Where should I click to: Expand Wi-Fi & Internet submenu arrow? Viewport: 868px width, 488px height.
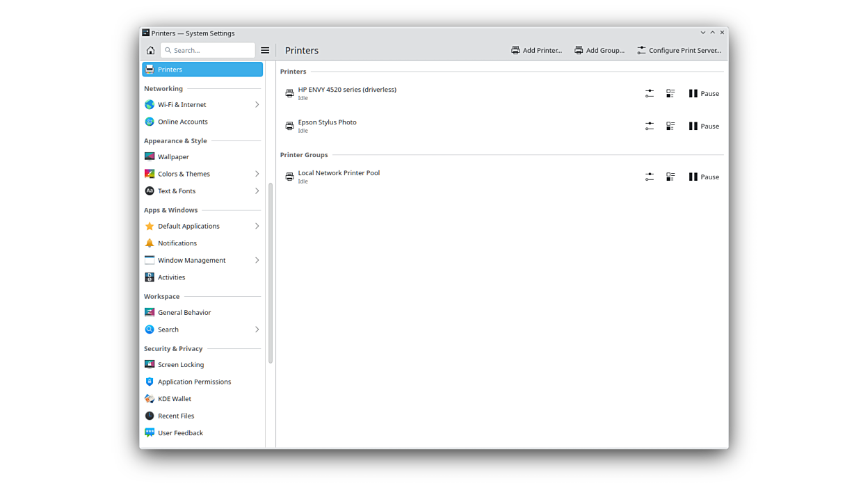pos(257,105)
